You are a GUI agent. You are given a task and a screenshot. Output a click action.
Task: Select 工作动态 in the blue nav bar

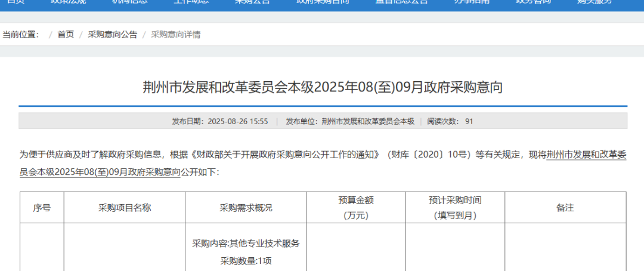191,2
